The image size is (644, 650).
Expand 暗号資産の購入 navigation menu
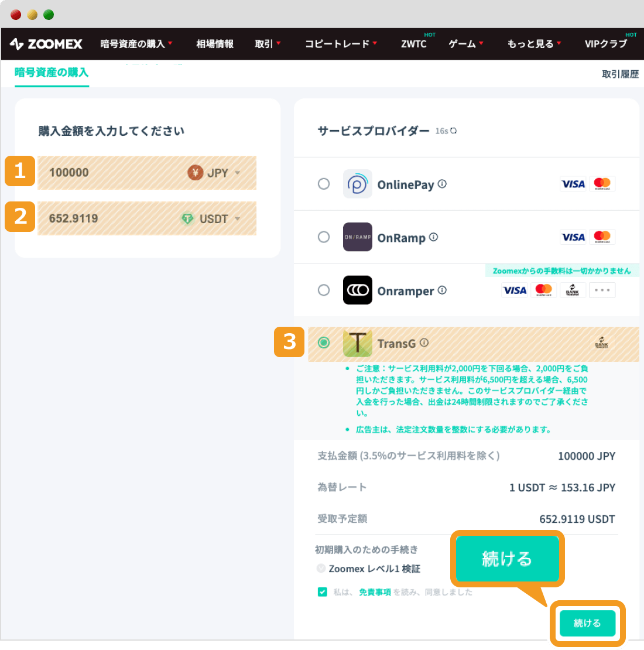pos(136,44)
